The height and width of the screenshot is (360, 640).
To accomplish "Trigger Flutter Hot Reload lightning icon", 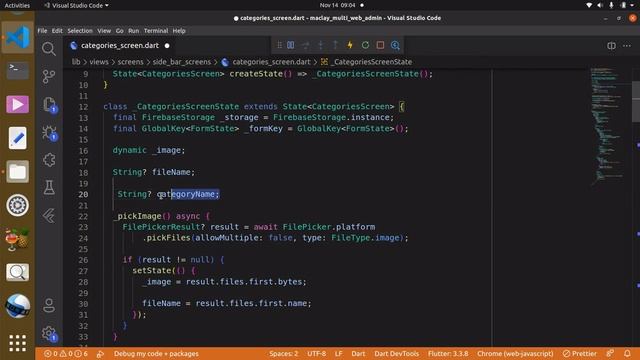I will click(x=350, y=45).
